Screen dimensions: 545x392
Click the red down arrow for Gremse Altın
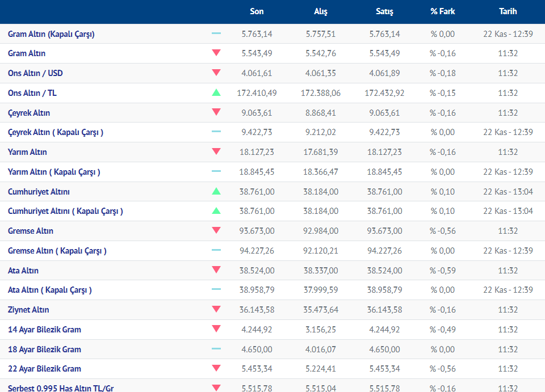click(216, 230)
